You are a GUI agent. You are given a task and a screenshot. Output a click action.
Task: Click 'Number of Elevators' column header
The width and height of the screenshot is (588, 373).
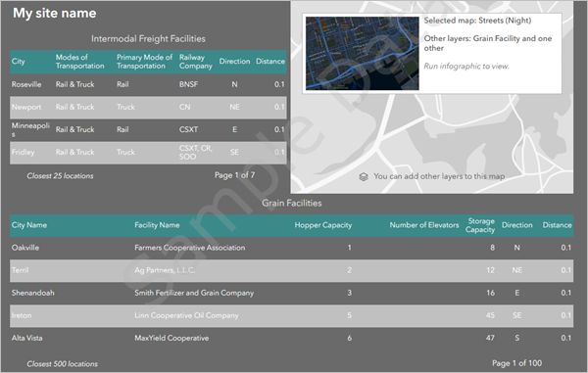424,225
